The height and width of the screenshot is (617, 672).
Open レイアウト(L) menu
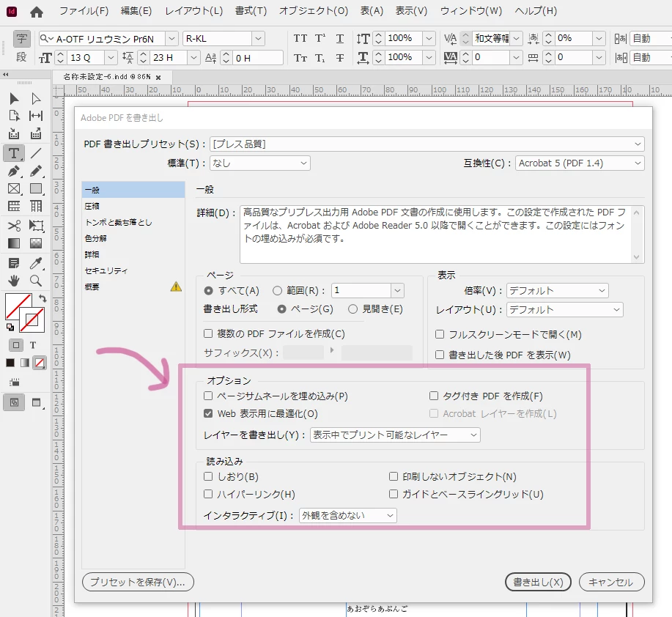[194, 11]
